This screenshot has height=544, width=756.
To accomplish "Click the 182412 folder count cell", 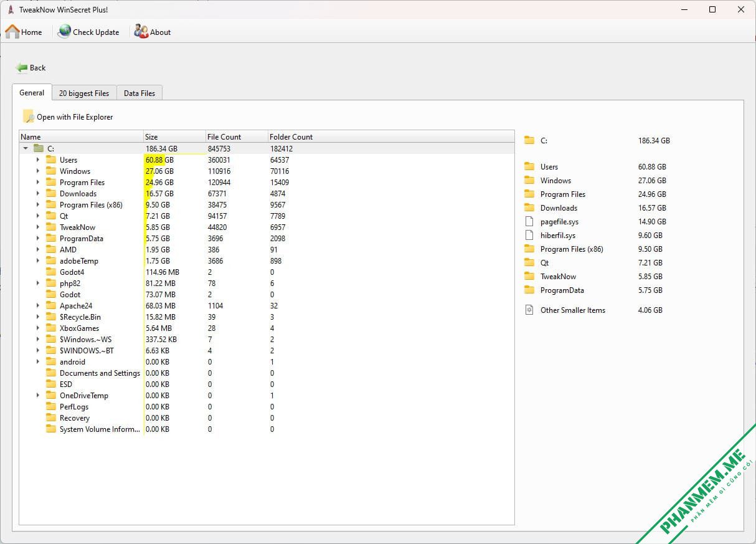I will pyautogui.click(x=281, y=149).
